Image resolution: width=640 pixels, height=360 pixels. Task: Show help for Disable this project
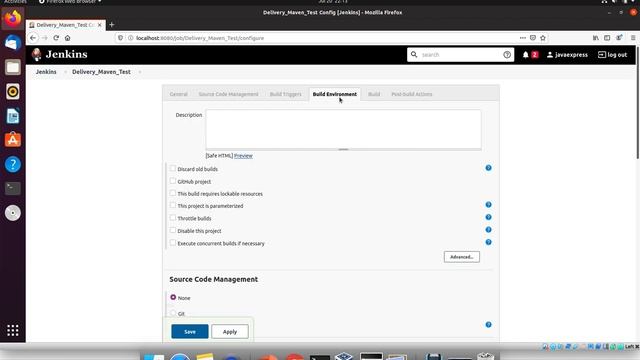tap(489, 229)
